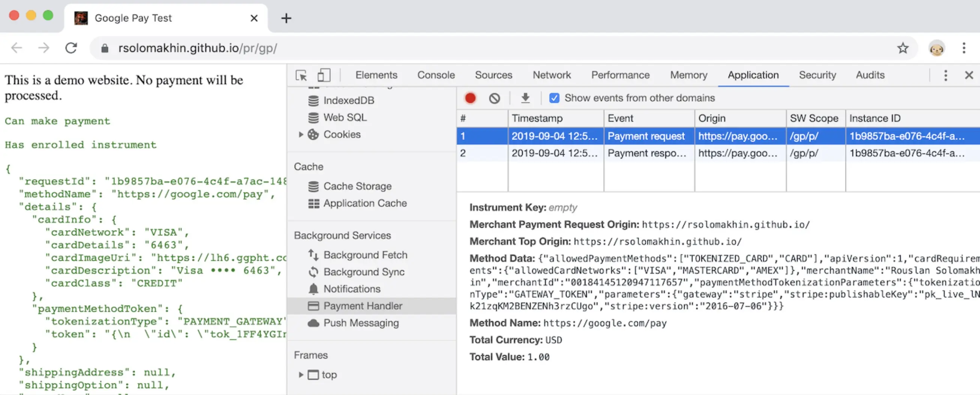Expand the top frame node

coord(301,375)
